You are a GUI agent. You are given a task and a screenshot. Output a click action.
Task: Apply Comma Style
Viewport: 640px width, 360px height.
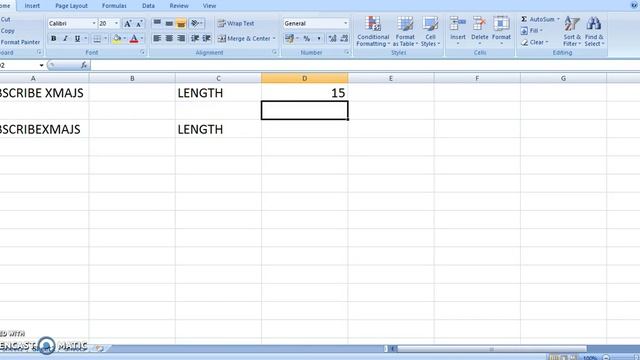click(x=319, y=39)
